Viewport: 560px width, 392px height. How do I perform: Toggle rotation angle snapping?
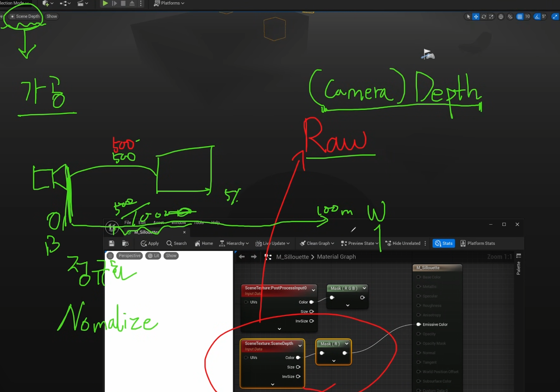tap(537, 17)
